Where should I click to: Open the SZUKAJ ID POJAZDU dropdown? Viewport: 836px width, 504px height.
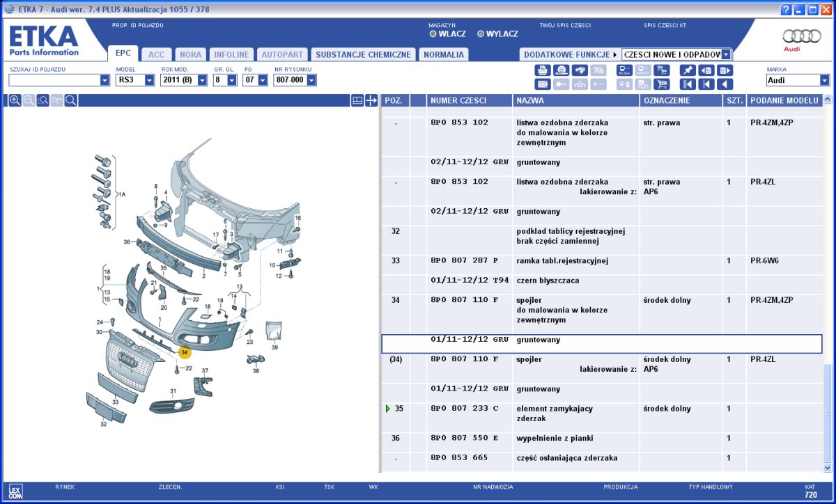pos(104,81)
